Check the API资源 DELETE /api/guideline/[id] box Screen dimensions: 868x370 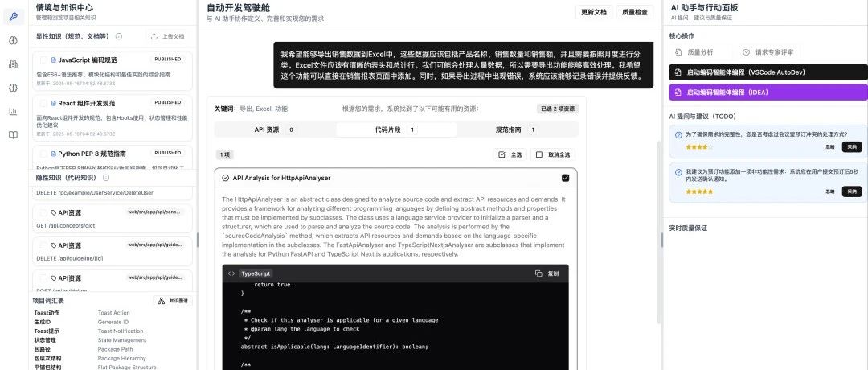tap(43, 245)
